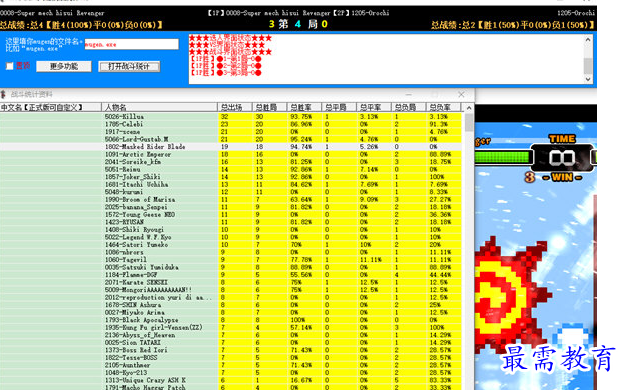Open 打开战斗统计 battle statistics button
Screen dimensions: 624x390
pyautogui.click(x=129, y=66)
